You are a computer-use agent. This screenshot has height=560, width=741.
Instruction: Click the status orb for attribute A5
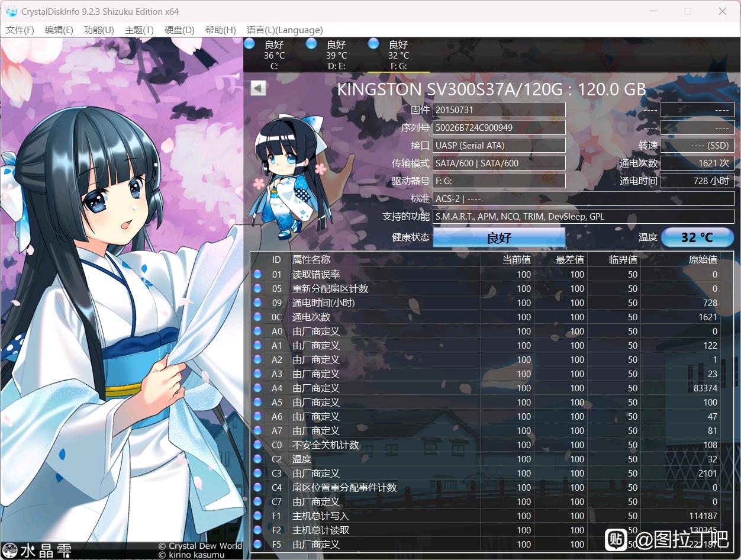pyautogui.click(x=257, y=402)
